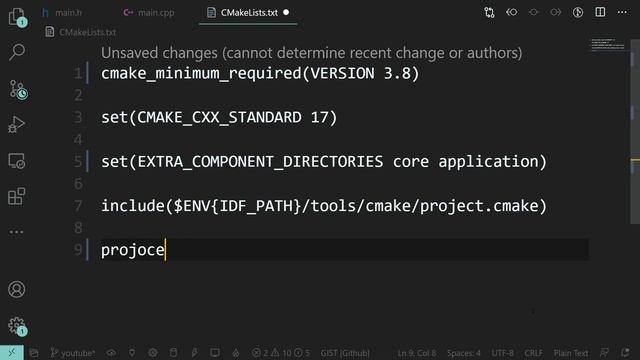Open the Explorer view in activity bar
Image resolution: width=640 pixels, height=360 pixels.
tap(17, 17)
